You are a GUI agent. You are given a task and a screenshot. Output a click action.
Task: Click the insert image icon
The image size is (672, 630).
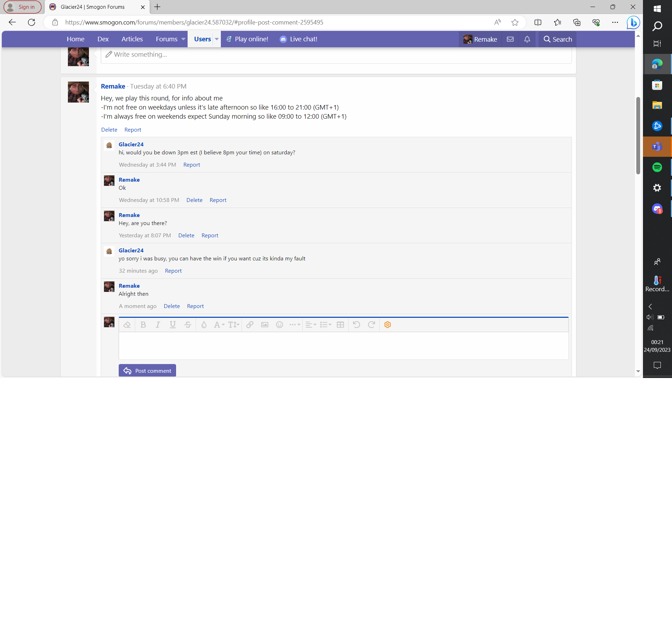[x=265, y=325]
